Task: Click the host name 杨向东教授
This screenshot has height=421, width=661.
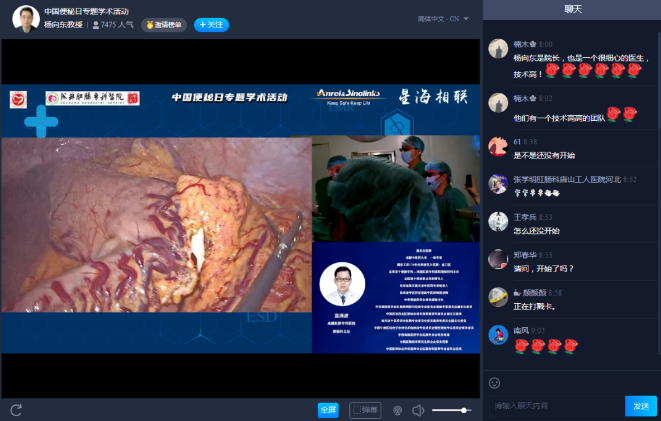Action: [63, 25]
